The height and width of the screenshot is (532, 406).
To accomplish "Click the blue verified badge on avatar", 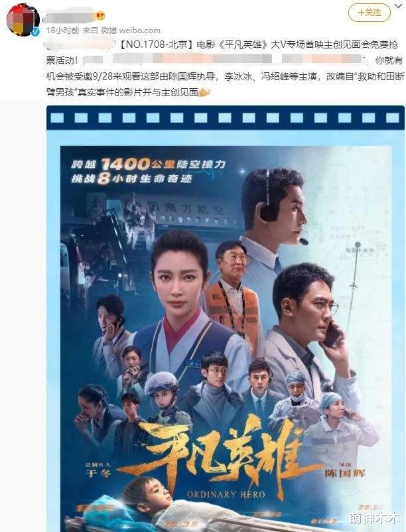I will point(36,32).
